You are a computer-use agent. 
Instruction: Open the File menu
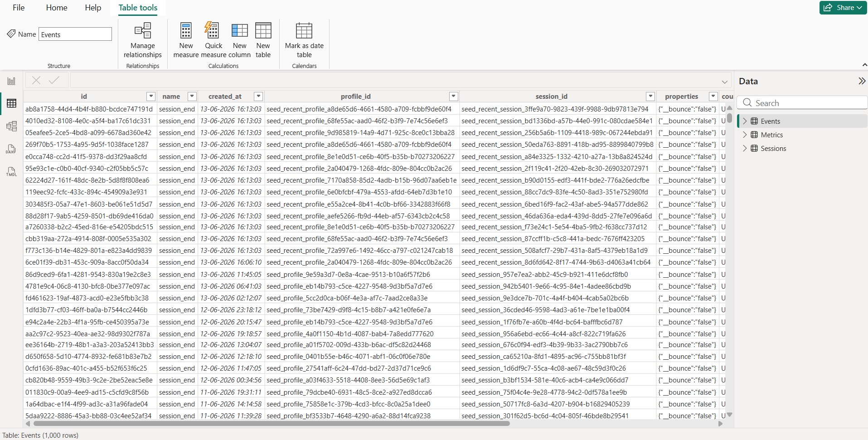[x=19, y=8]
